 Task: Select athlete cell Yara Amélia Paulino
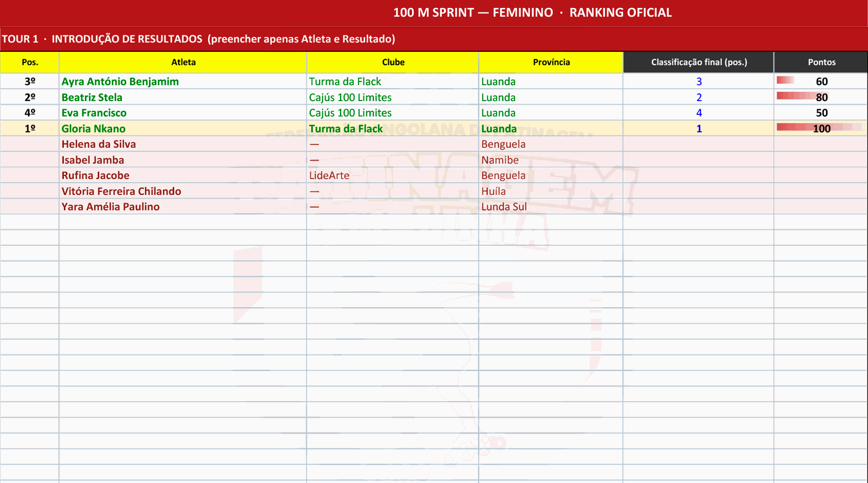[x=183, y=207]
